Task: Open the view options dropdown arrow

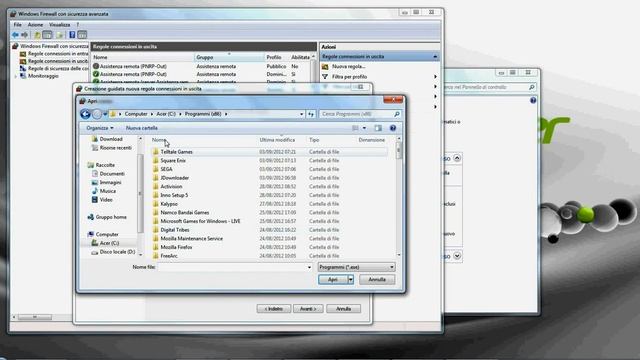Action: tap(364, 128)
